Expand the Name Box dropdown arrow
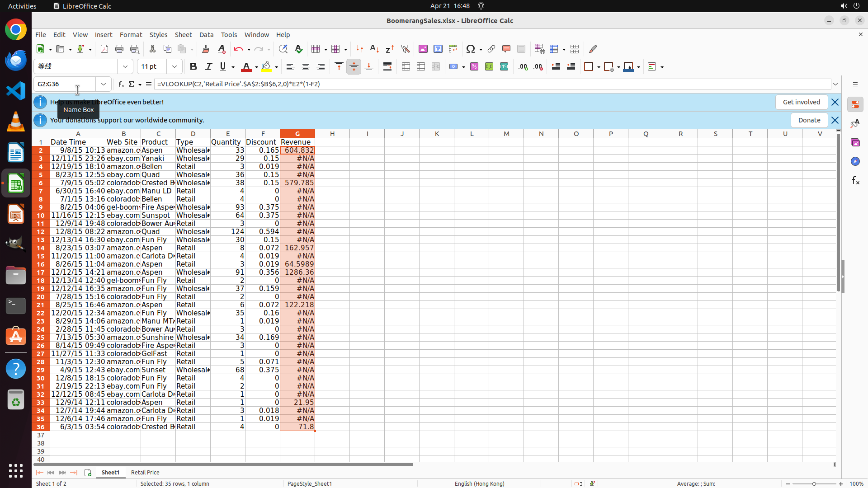868x488 pixels. pos(104,84)
